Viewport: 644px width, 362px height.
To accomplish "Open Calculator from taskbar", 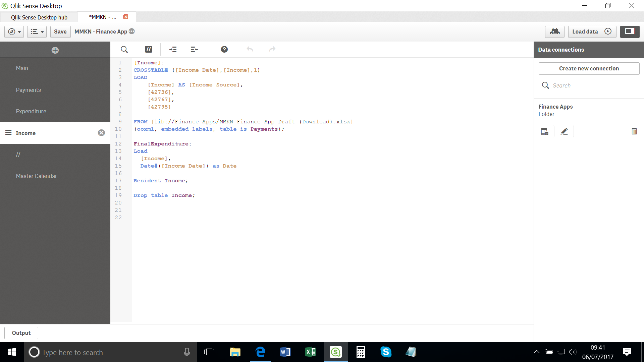I will coord(361,352).
